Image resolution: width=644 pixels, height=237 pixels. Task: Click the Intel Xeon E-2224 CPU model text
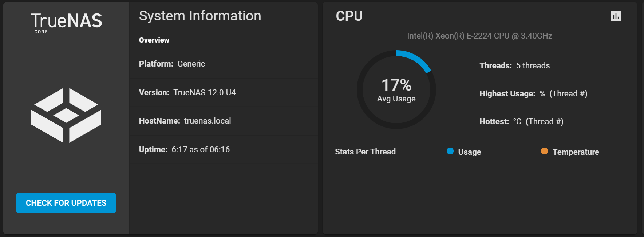pyautogui.click(x=479, y=36)
